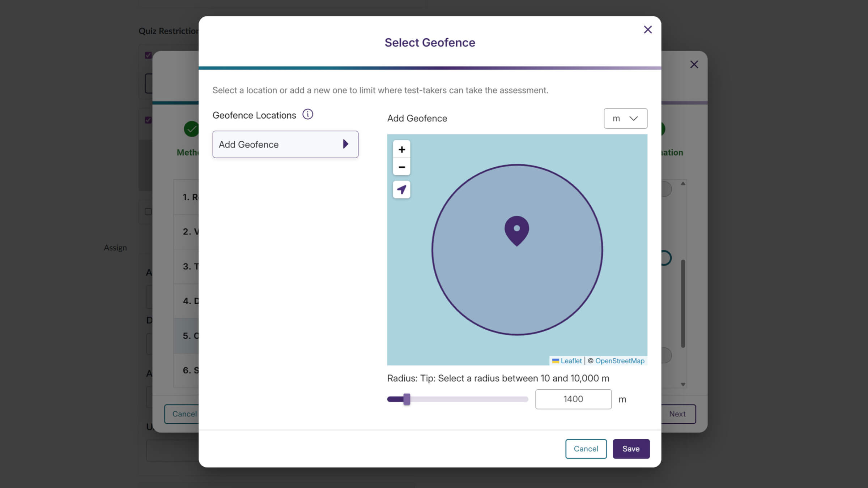The width and height of the screenshot is (868, 488).
Task: Click the green checkmark step indicator
Action: (x=192, y=129)
